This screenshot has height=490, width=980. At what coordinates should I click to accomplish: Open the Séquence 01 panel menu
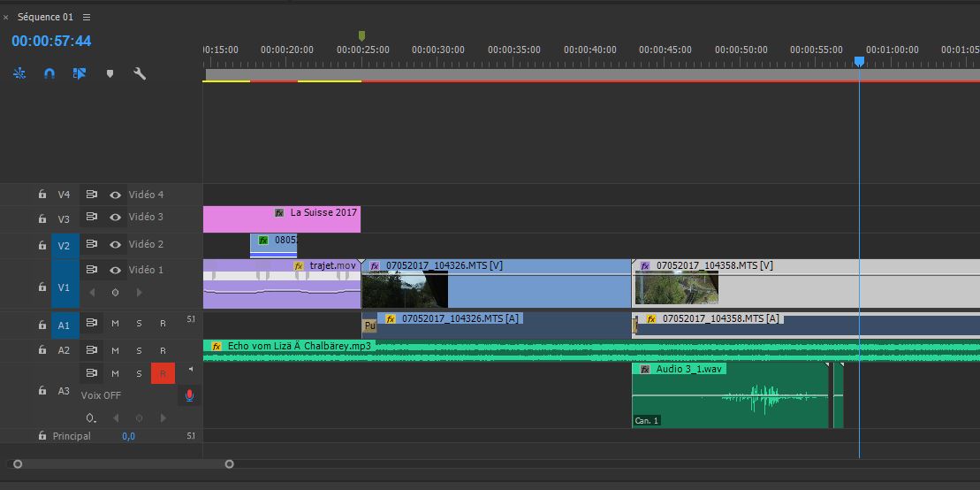[x=86, y=17]
